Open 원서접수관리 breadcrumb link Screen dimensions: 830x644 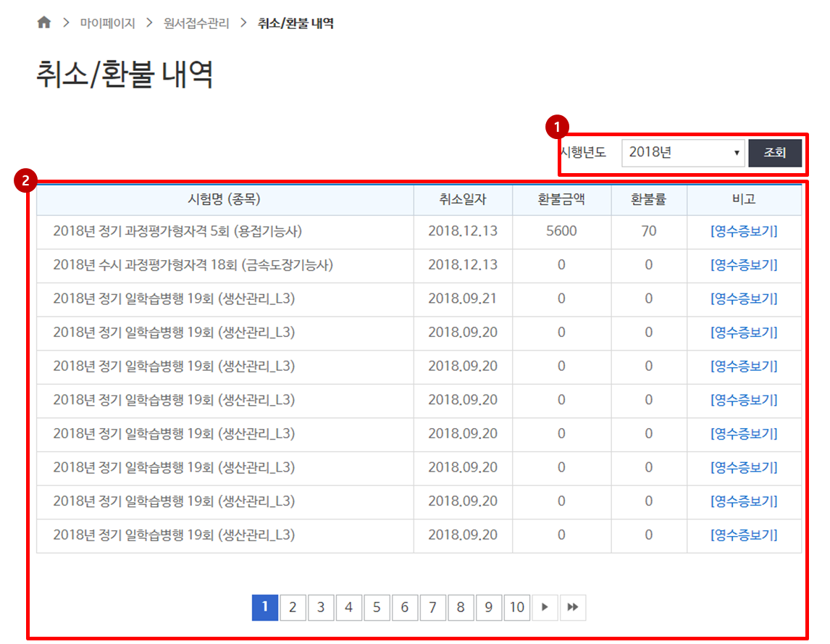[x=196, y=23]
